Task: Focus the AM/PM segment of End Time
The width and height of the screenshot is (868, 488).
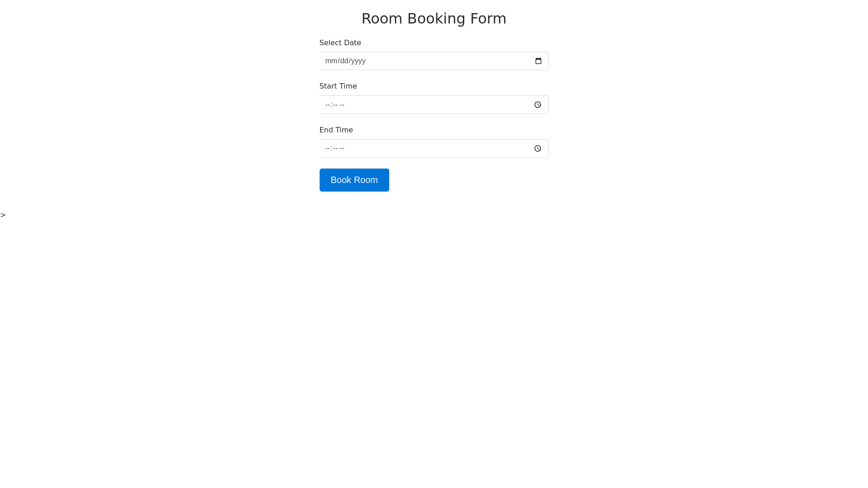Action: click(x=342, y=149)
